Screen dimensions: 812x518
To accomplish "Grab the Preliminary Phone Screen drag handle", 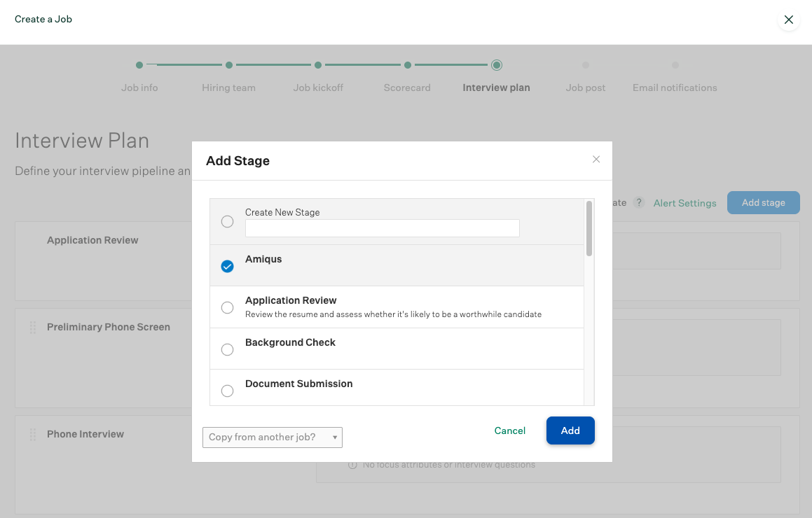I will [32, 328].
